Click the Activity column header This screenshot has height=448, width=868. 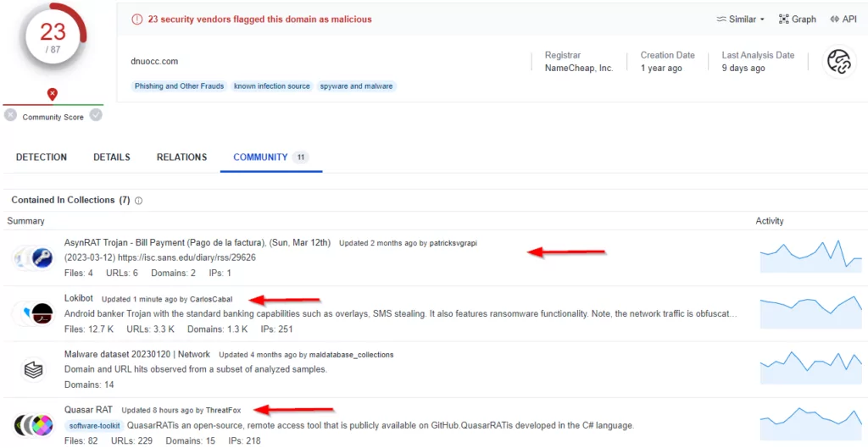(x=770, y=221)
